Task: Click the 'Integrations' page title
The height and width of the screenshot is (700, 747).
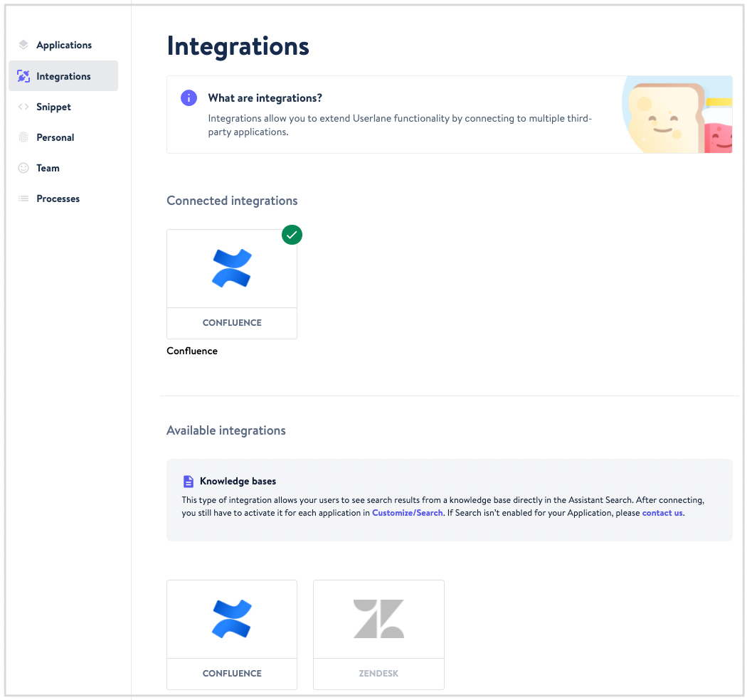Action: click(x=238, y=46)
